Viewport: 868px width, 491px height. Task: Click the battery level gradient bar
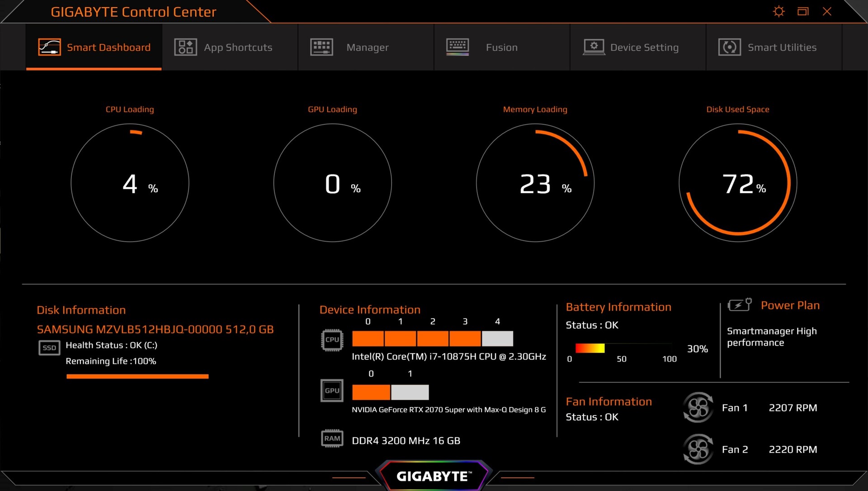(590, 348)
